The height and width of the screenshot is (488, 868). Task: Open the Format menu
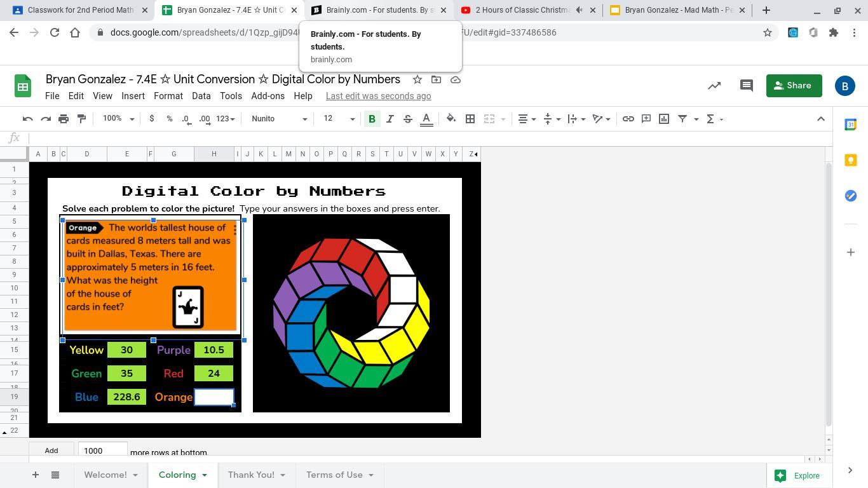pos(168,96)
